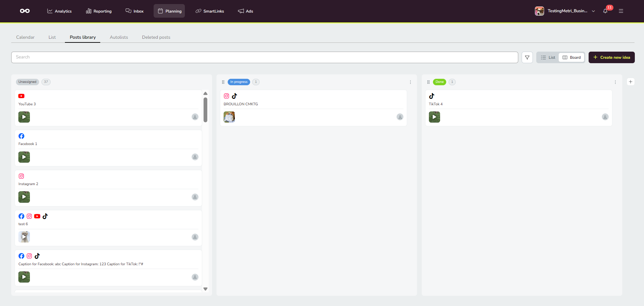644x306 pixels.
Task: Open the notifications bell
Action: (605, 11)
